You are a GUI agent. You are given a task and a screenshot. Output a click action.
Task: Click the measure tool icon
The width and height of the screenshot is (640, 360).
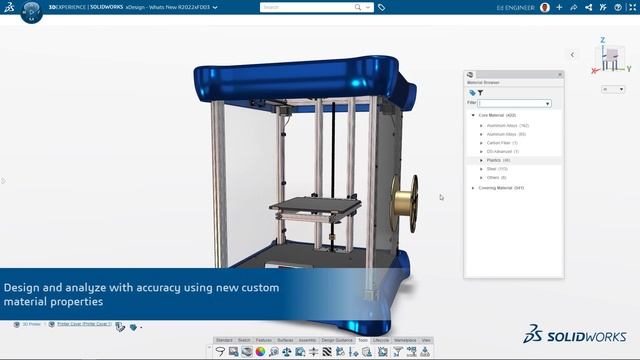(300, 351)
